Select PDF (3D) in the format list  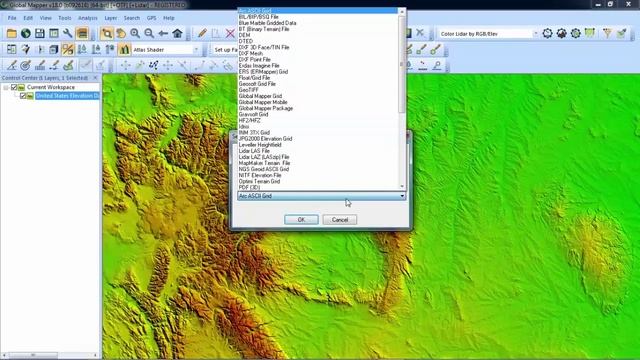click(249, 187)
